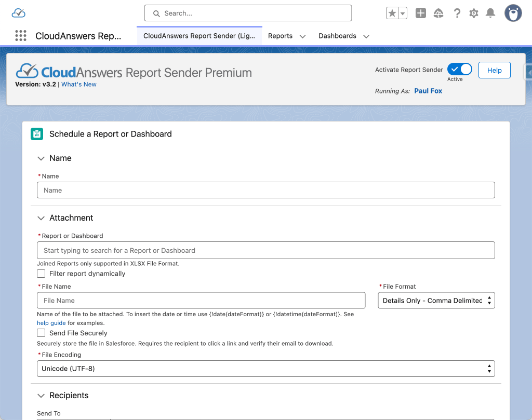Open the File Encoding dropdown

pos(265,369)
